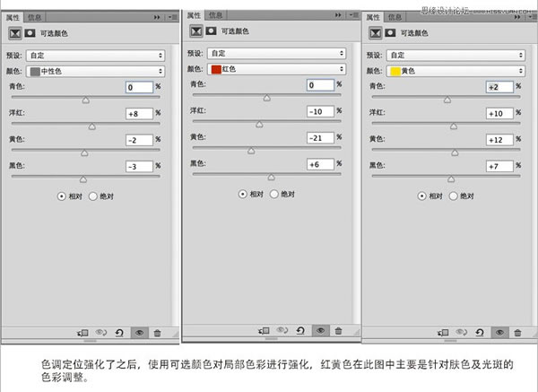View previous state in the Reds (红色) panel
This screenshot has width=538, height=392.
point(282,330)
